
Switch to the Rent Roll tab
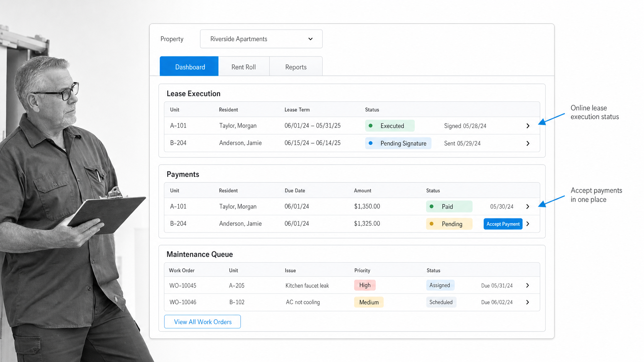coord(244,67)
